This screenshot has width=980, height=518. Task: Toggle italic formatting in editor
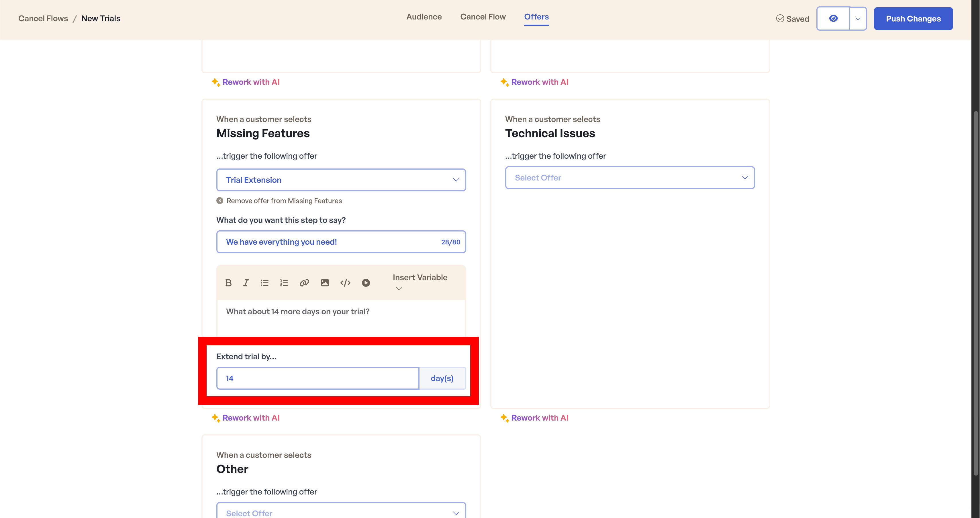[246, 282]
